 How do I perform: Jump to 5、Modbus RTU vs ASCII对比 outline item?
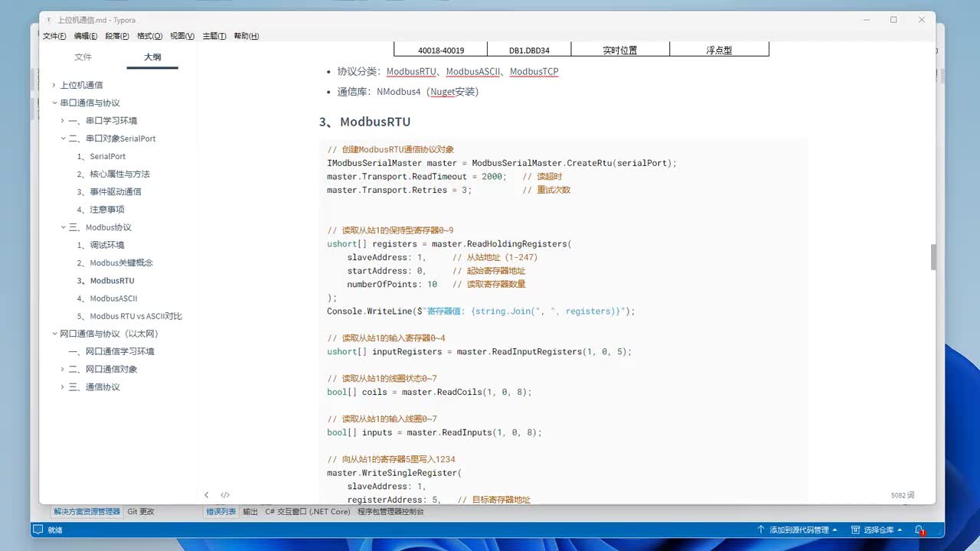(129, 316)
